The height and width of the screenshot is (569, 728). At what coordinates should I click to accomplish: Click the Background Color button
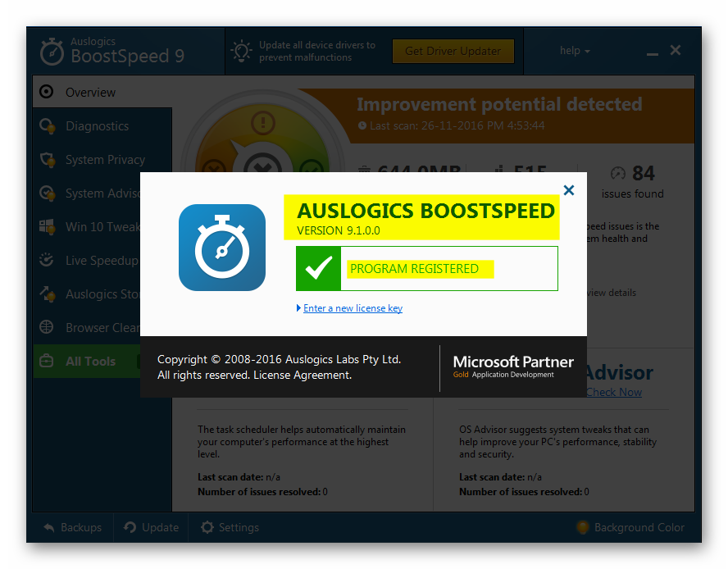coord(630,527)
